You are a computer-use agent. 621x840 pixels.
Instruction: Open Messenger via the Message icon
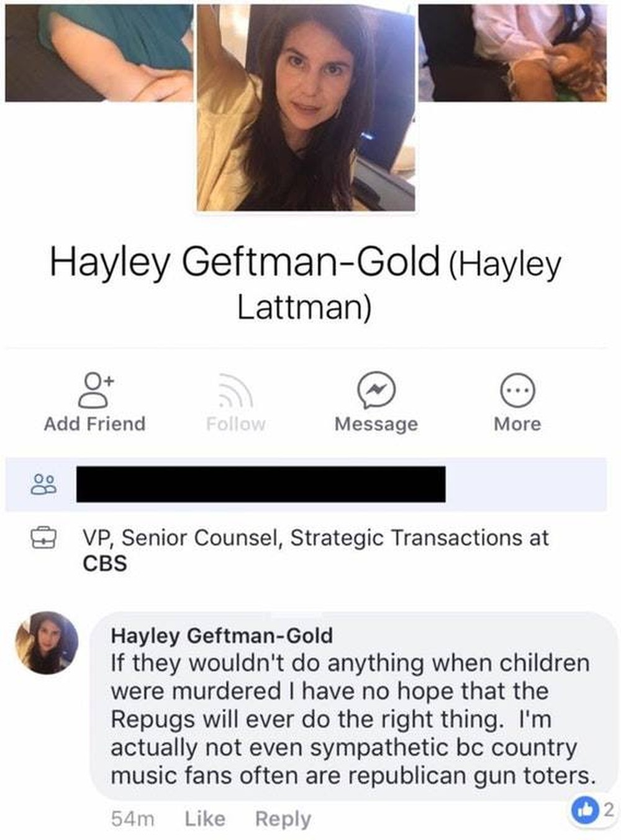[x=376, y=390]
